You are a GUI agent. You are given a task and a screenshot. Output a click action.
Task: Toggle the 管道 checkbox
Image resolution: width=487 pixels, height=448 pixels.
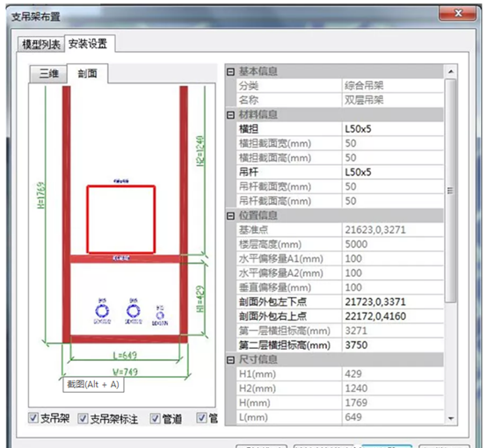click(x=155, y=418)
